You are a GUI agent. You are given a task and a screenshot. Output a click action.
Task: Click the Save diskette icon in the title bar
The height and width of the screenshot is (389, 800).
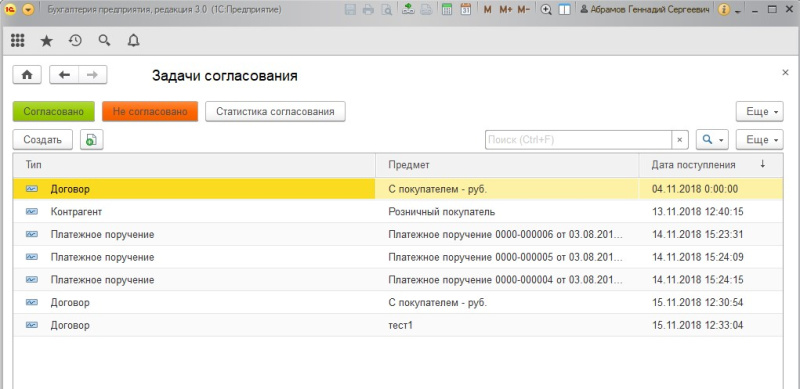(351, 10)
